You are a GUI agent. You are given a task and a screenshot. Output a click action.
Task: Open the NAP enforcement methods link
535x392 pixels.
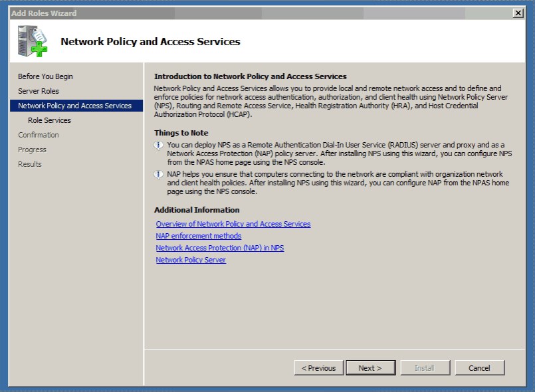199,236
